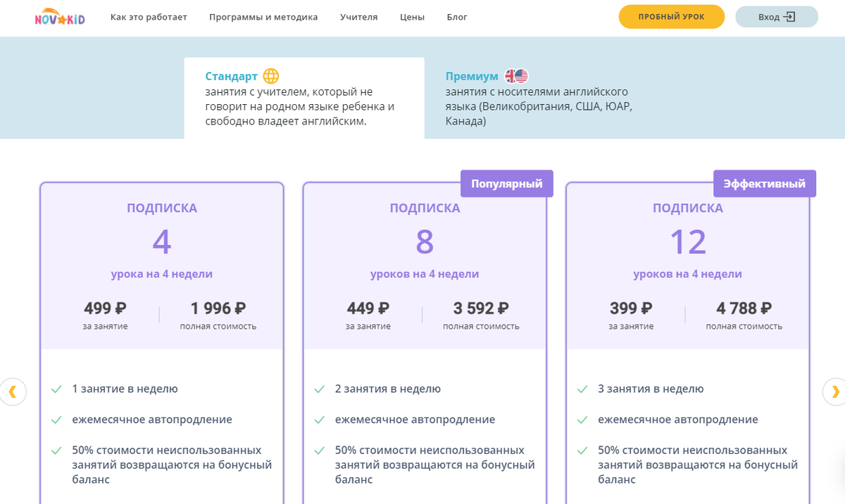Open the Цены page

(x=412, y=17)
